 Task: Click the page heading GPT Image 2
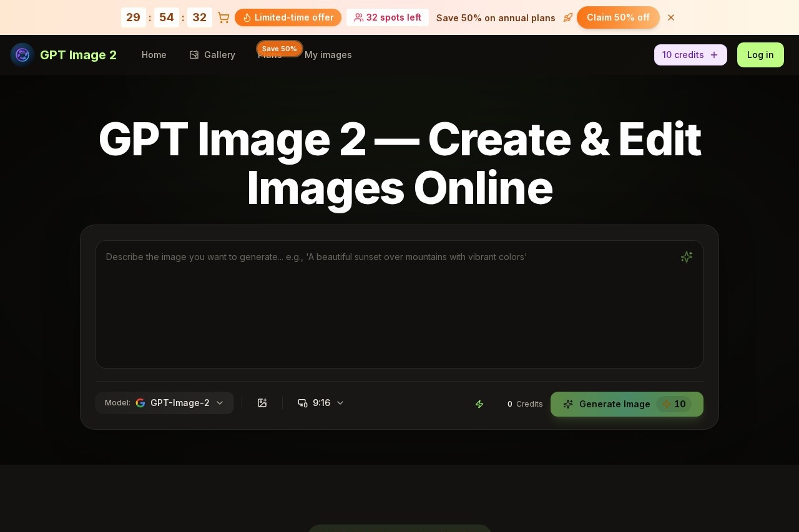point(399,163)
